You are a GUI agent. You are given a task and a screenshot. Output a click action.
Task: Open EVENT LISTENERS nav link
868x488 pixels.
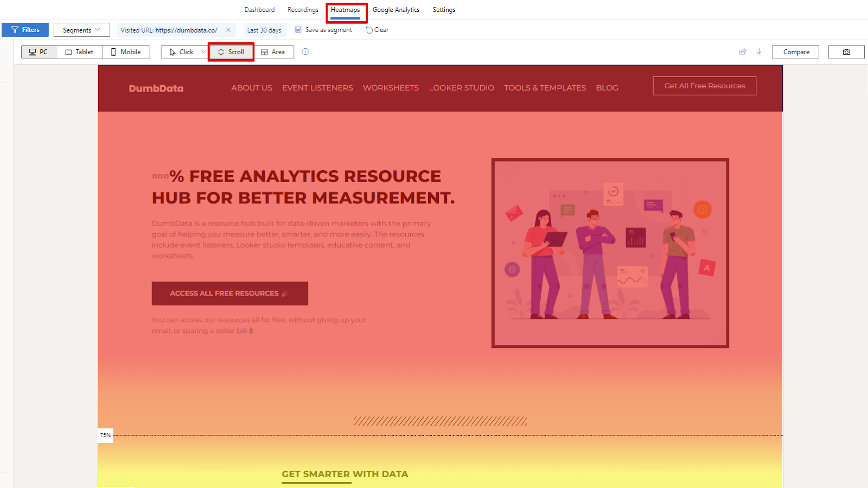[x=317, y=88]
